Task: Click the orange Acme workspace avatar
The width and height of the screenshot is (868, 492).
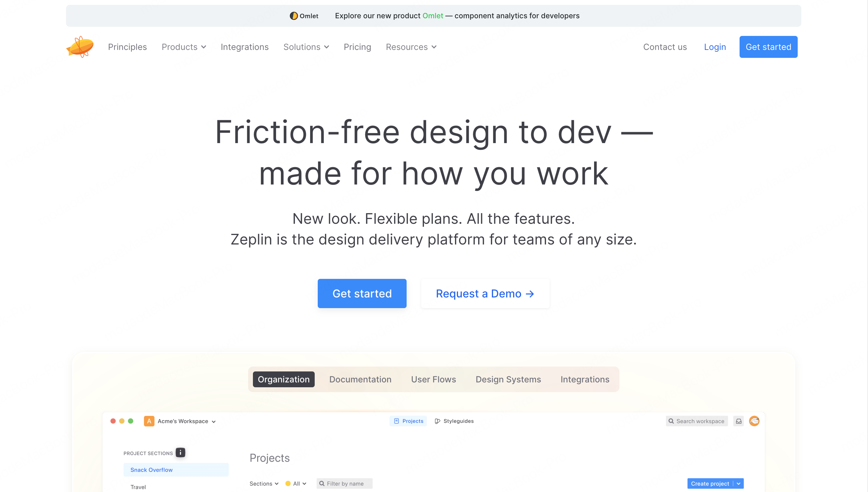Action: coord(149,421)
